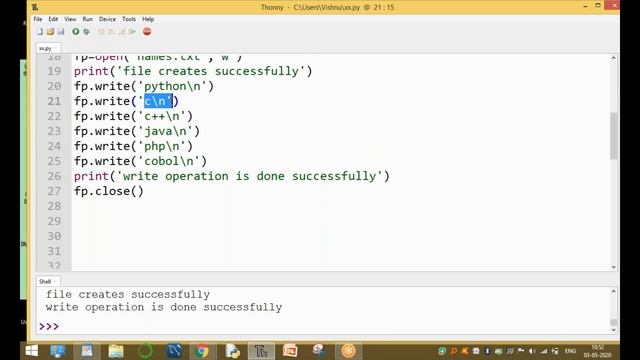Click the ENG language indicator
The width and height of the screenshot is (640, 360).
coord(570,351)
